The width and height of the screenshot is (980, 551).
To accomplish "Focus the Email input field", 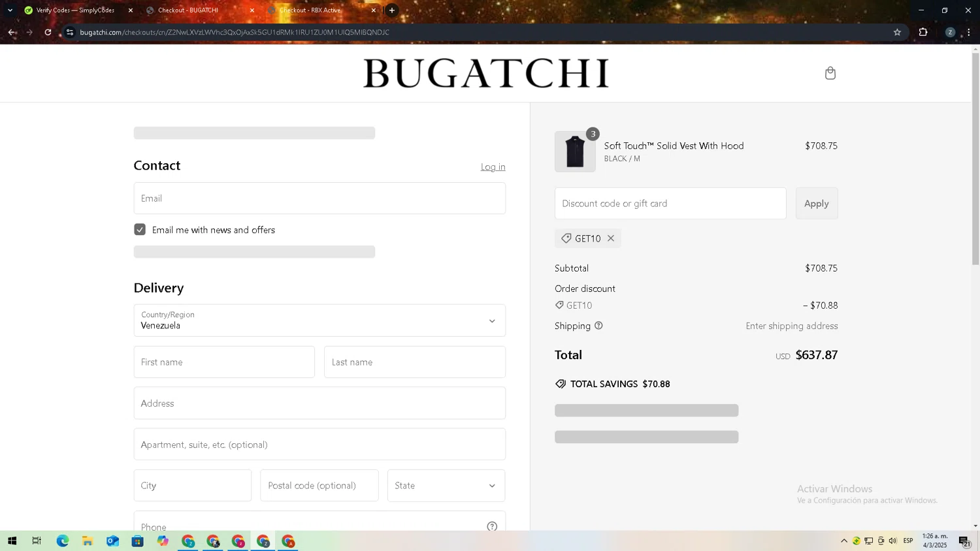I will 319,198.
